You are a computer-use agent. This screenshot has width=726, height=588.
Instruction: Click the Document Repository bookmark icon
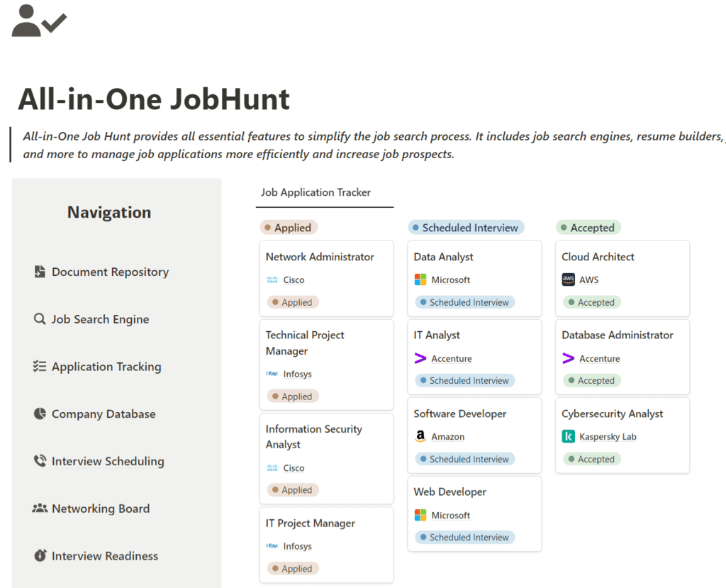[40, 272]
